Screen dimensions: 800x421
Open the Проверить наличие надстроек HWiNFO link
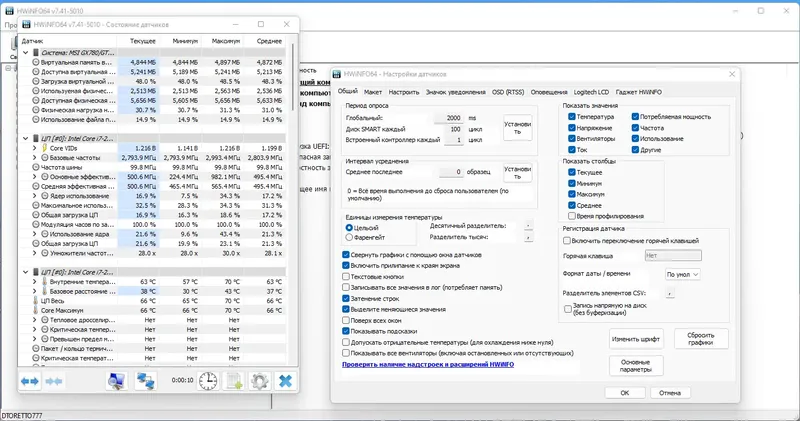pyautogui.click(x=428, y=364)
